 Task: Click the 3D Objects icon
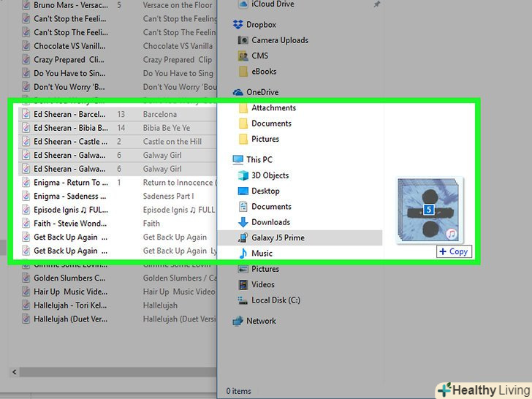click(x=243, y=175)
